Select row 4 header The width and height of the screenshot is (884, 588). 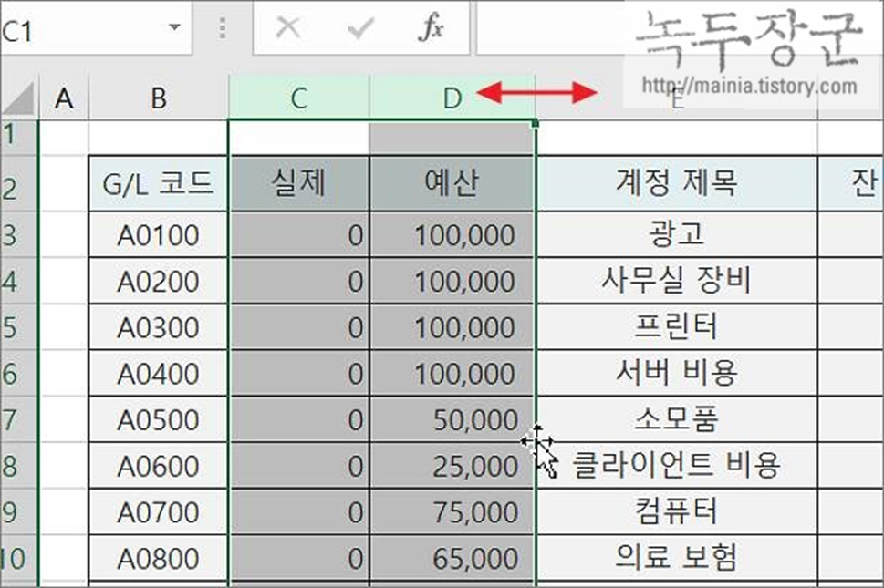(18, 281)
